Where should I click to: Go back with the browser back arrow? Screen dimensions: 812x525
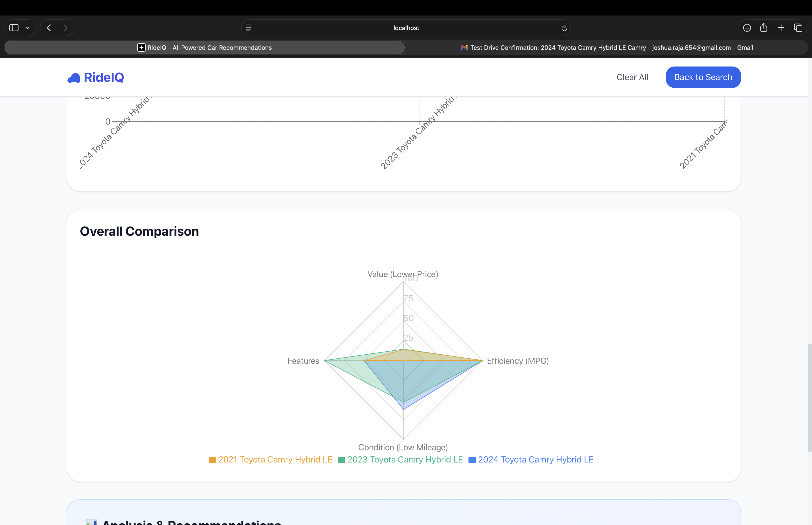tap(49, 28)
